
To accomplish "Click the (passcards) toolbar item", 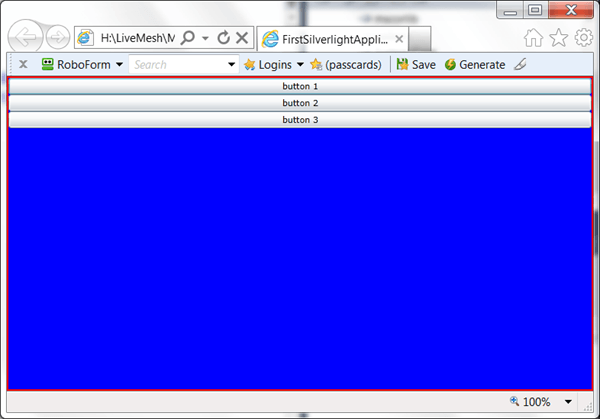I will (x=346, y=64).
